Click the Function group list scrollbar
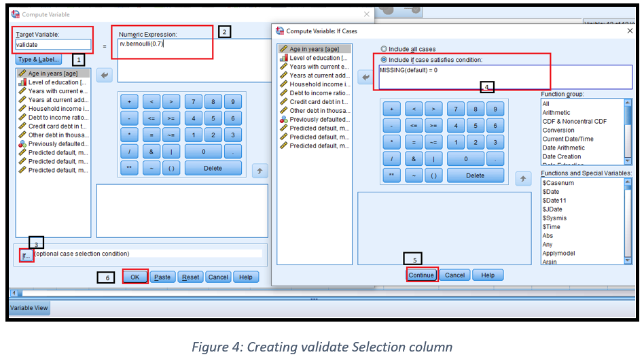644x359 pixels. pyautogui.click(x=628, y=131)
